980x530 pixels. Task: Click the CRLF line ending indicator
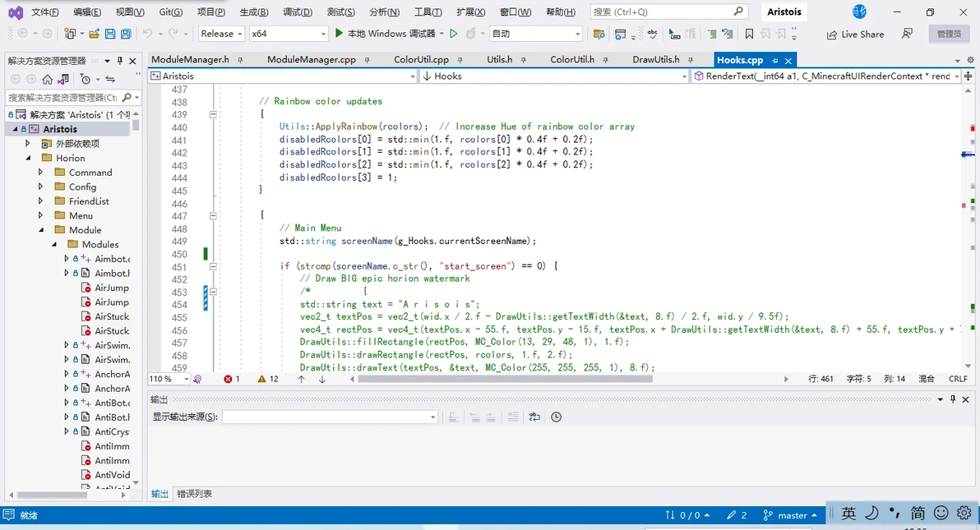coord(958,379)
